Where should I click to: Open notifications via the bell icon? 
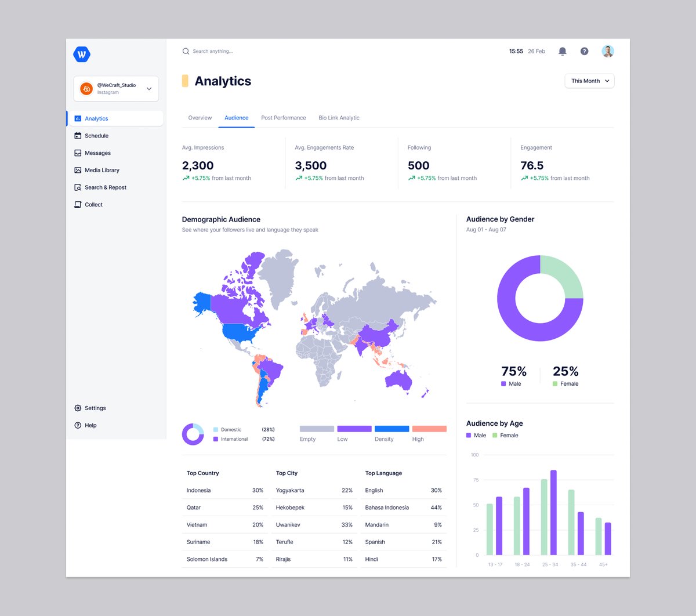tap(562, 51)
